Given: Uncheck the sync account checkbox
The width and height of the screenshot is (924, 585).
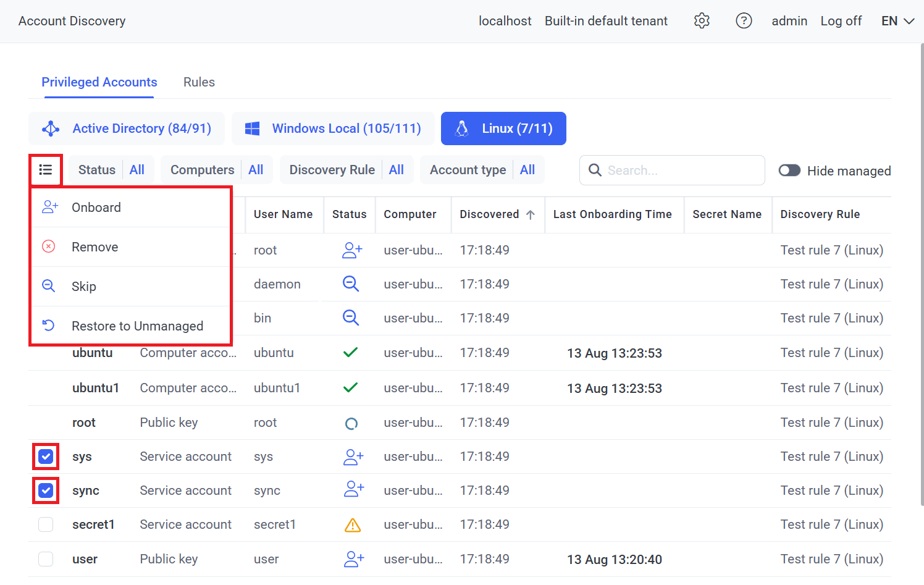Looking at the screenshot, I should point(46,491).
